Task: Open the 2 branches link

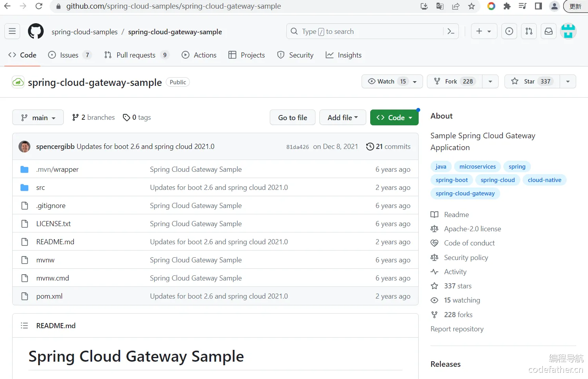Action: tap(93, 117)
